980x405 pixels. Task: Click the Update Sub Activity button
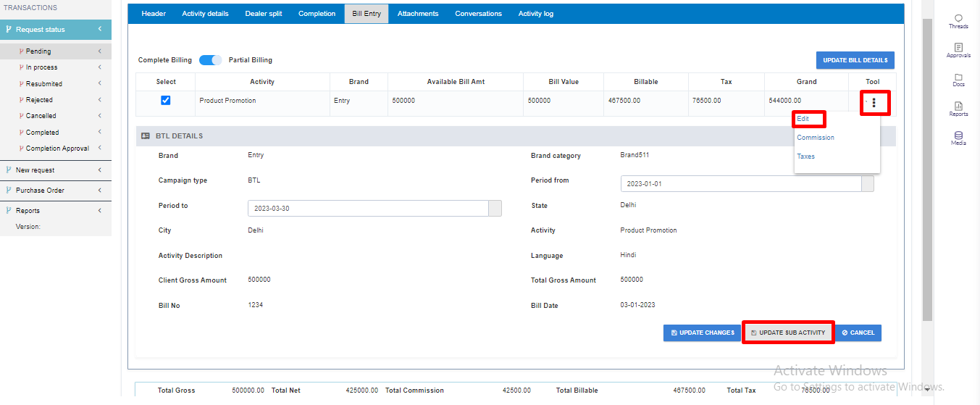(788, 333)
